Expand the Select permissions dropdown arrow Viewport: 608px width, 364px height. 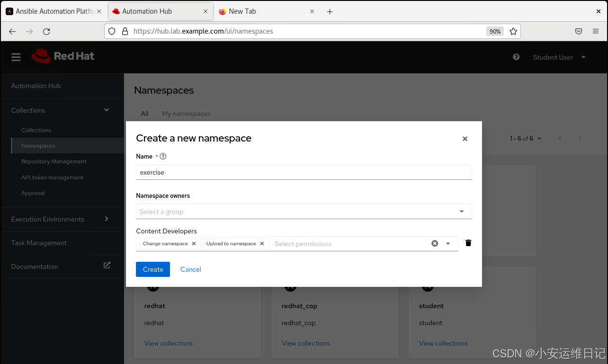tap(448, 244)
